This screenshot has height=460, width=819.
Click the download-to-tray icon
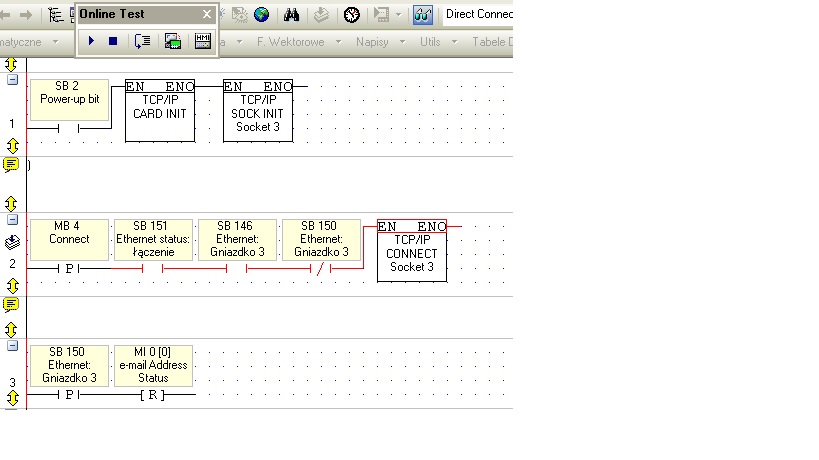[321, 15]
